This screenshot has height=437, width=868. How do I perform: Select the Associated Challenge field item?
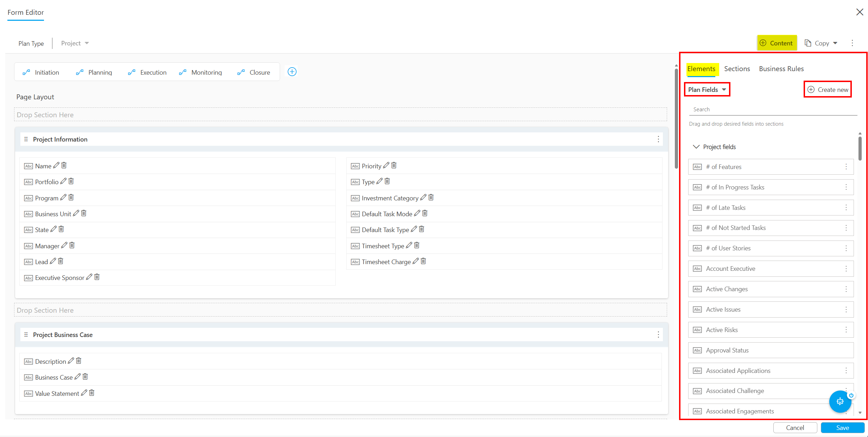[x=771, y=391]
